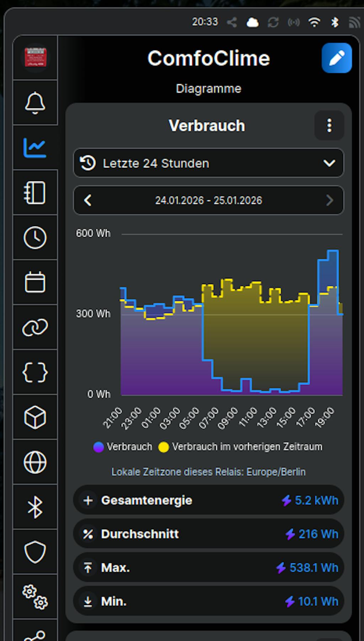The image size is (364, 641).
Task: Open the calendar icon in sidebar
Action: pos(35,282)
